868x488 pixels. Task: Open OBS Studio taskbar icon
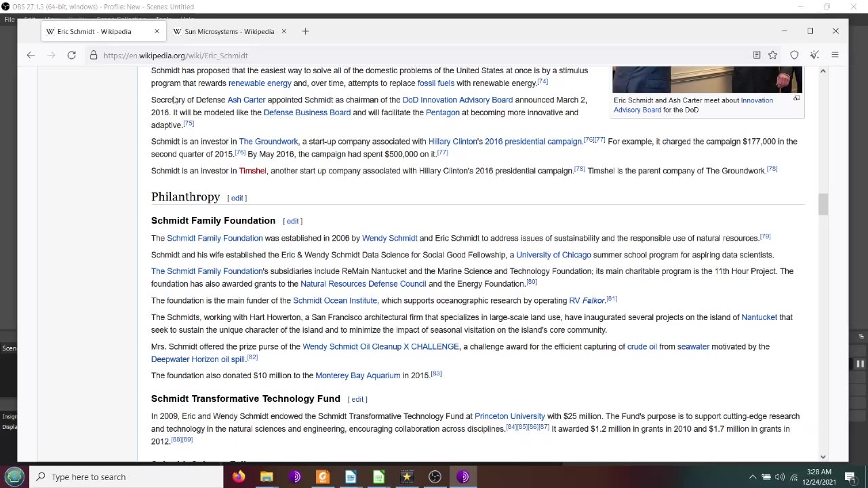coord(435,476)
